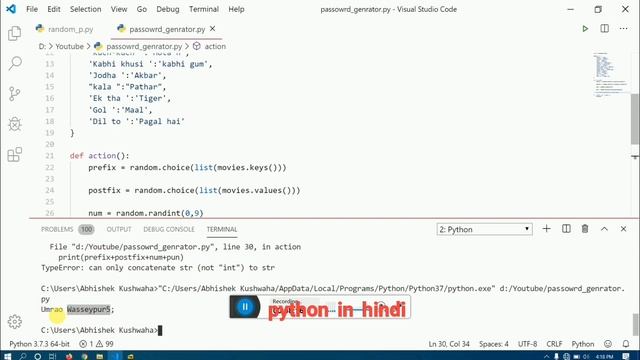Click the line 15 "kala ":"Pathar" entry
The width and height of the screenshot is (640, 360).
127,87
